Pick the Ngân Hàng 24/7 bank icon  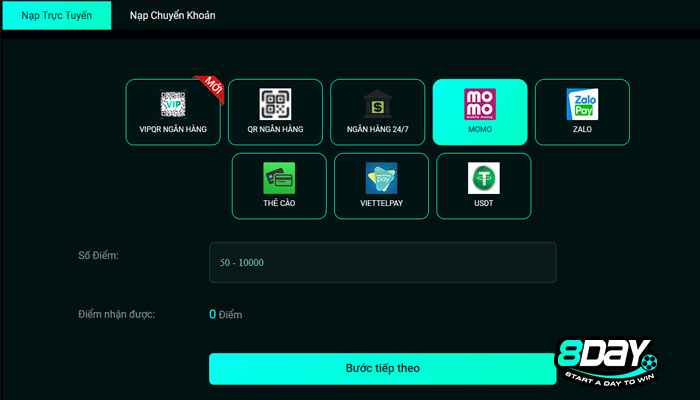pyautogui.click(x=378, y=104)
